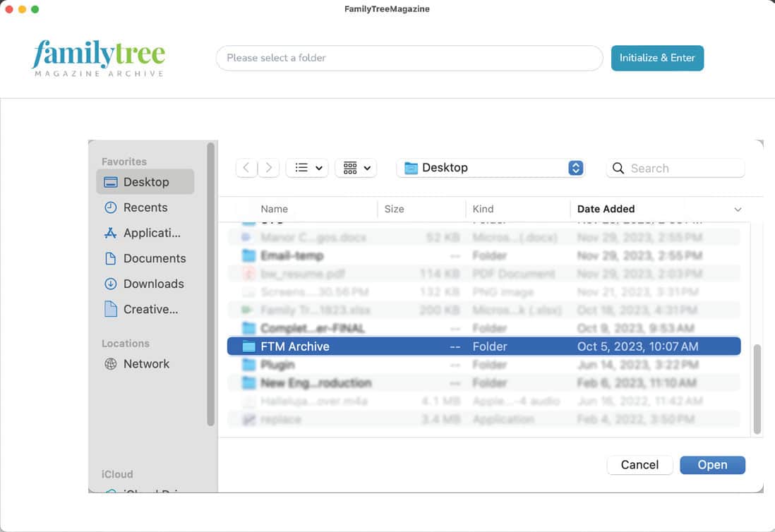
Task: Click the file list vertical scrollbar
Action: point(757,389)
